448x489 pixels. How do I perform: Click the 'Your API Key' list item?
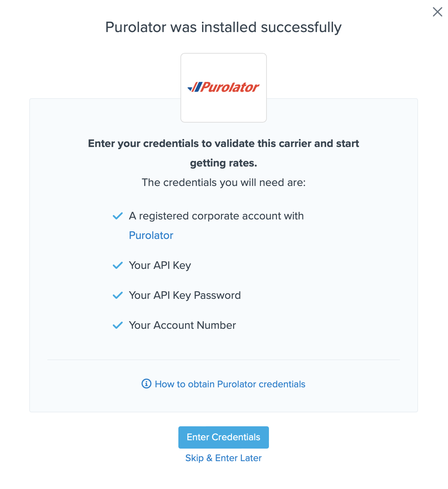pyautogui.click(x=160, y=265)
